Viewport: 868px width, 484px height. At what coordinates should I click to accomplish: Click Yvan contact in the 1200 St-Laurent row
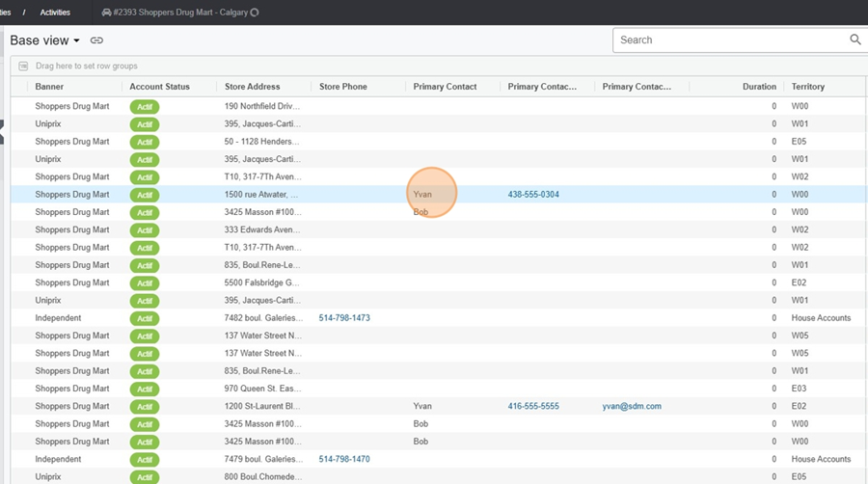pyautogui.click(x=422, y=406)
